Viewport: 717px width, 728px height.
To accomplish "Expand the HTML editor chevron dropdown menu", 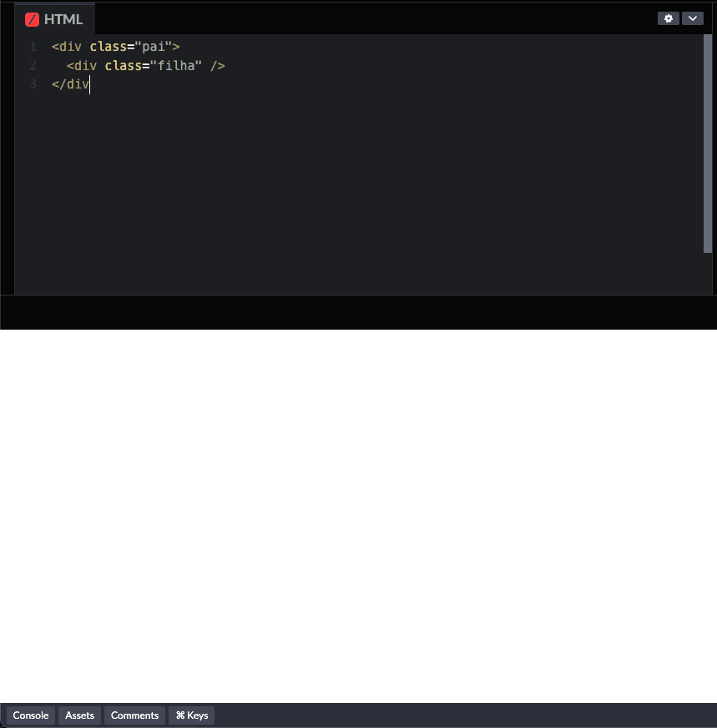I will 693,18.
